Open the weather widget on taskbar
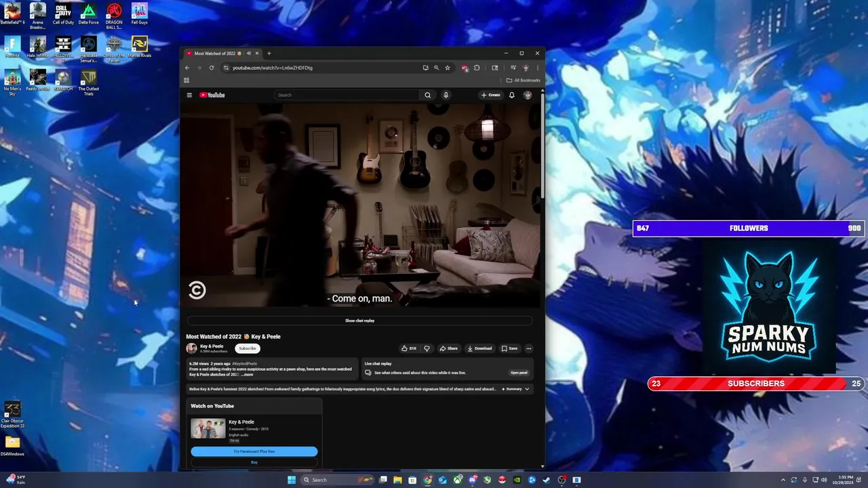Image resolution: width=868 pixels, height=488 pixels. point(15,480)
